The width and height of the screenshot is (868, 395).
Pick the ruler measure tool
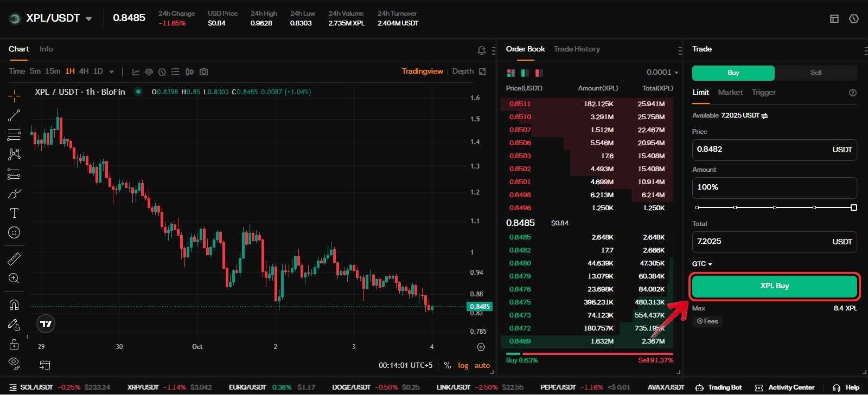pyautogui.click(x=14, y=259)
